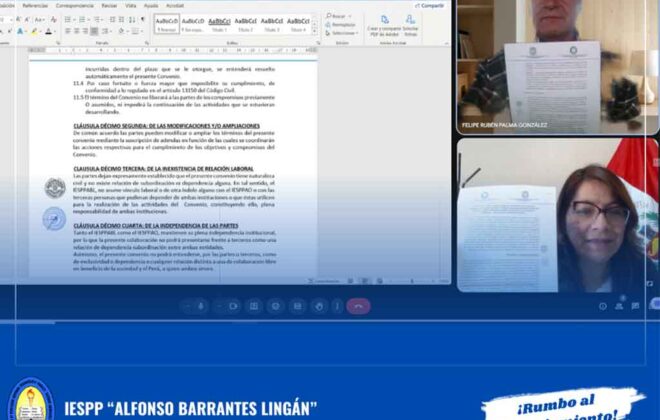
Task: Open the Referencias ribbon tab
Action: point(35,5)
